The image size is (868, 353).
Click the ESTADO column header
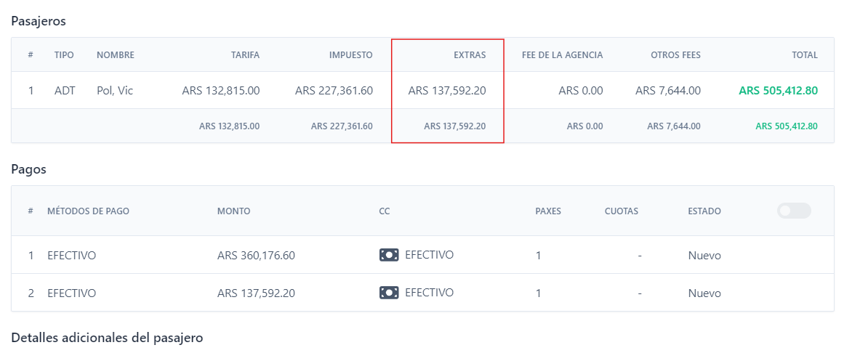tap(704, 211)
